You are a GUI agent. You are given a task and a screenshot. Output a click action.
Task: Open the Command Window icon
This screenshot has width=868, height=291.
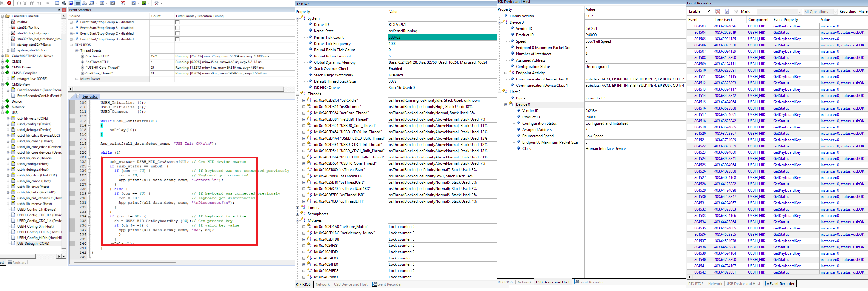point(57,3)
